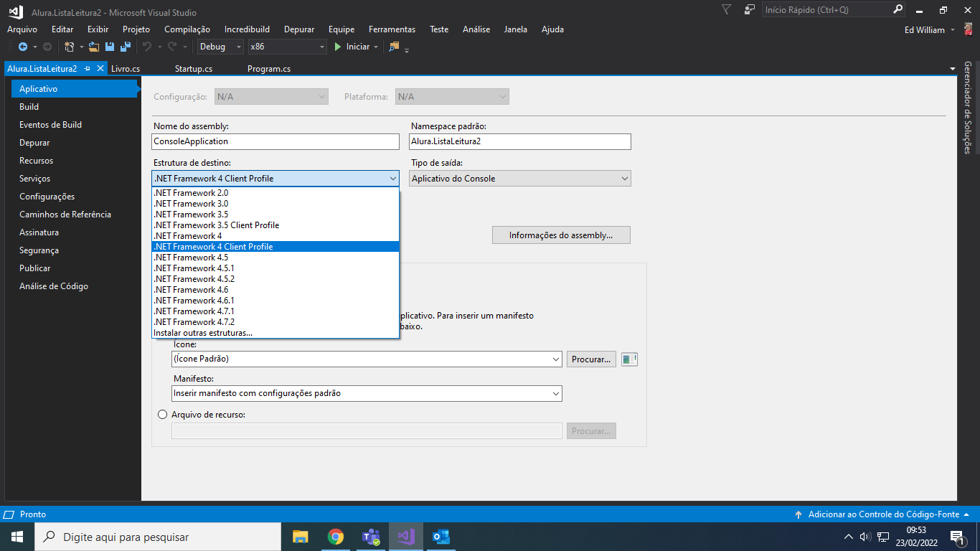The height and width of the screenshot is (551, 980).
Task: Select the Arquivo de recurso radio button
Action: pyautogui.click(x=162, y=415)
